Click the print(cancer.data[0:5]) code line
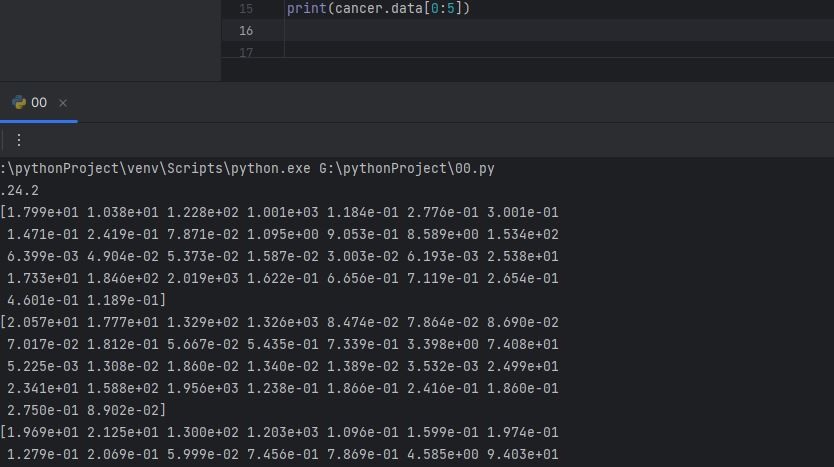Screen dimensions: 834x467 (x=378, y=9)
